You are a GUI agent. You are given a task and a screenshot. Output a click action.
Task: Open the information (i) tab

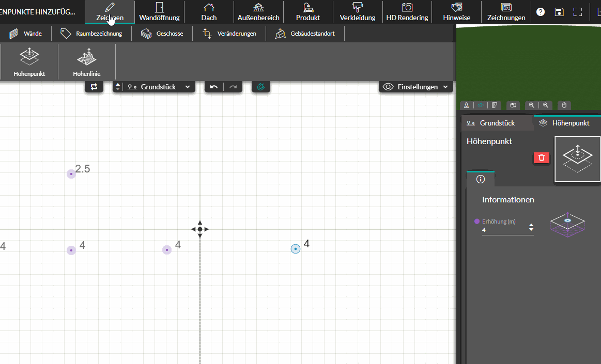click(481, 179)
